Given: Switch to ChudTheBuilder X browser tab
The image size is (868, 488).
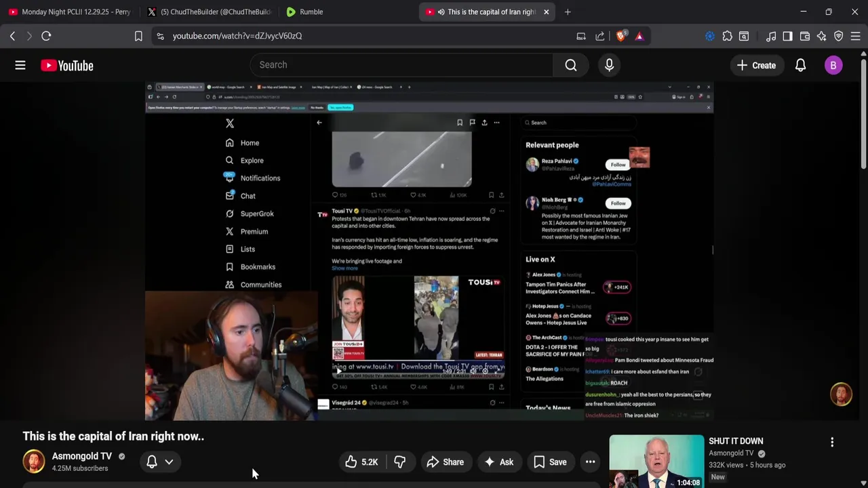Looking at the screenshot, I should click(210, 12).
